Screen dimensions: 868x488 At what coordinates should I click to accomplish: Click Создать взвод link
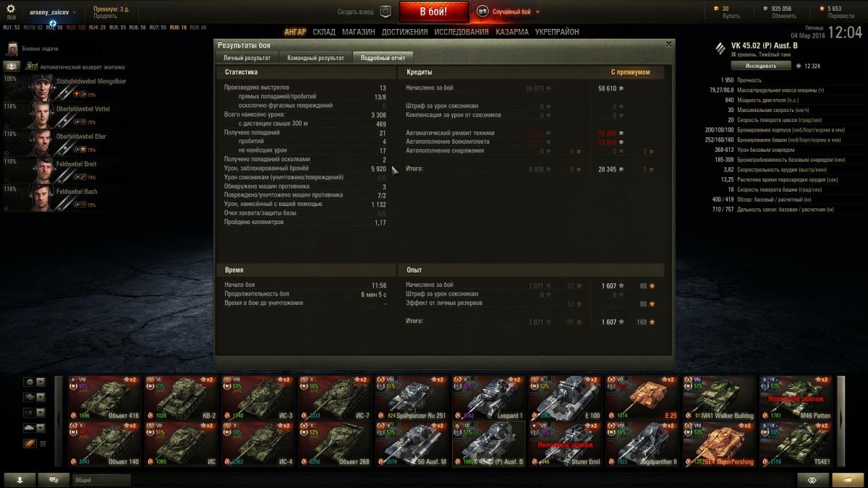click(x=356, y=12)
